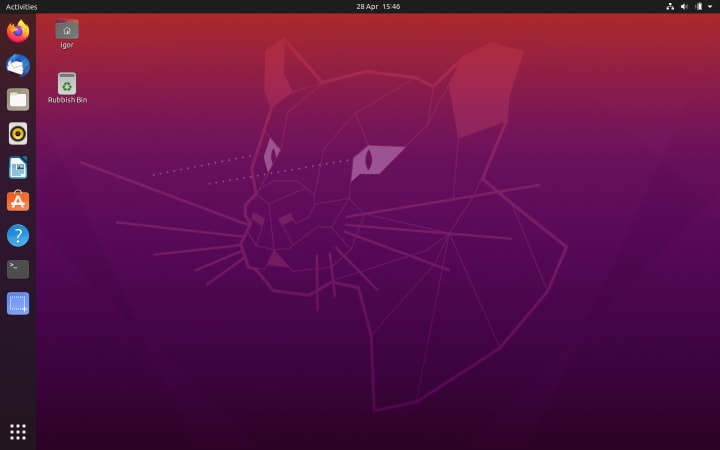Select the Rubbish Bin desktop icon

(67, 84)
